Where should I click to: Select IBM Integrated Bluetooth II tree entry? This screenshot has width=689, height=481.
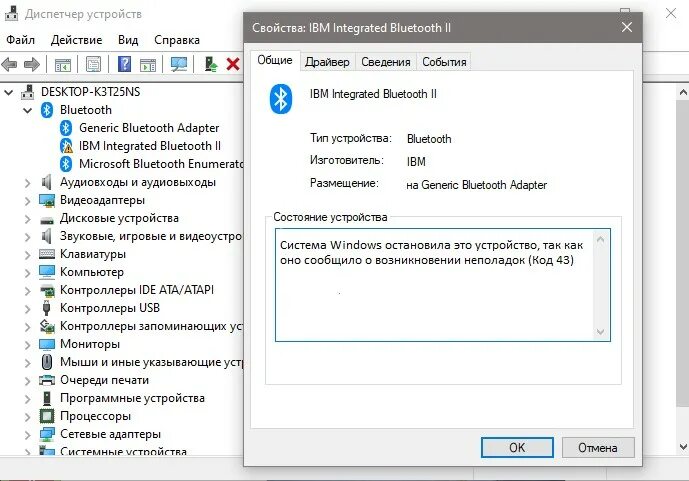pos(150,146)
